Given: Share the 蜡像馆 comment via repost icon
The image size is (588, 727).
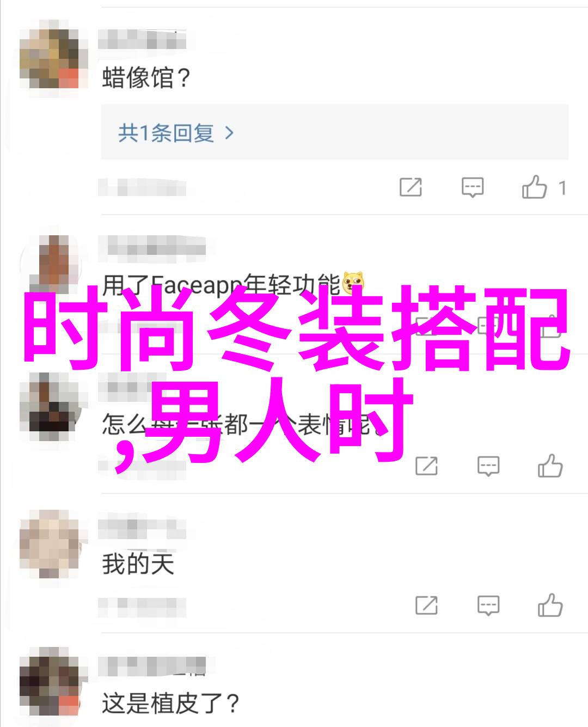Looking at the screenshot, I should click(x=411, y=187).
